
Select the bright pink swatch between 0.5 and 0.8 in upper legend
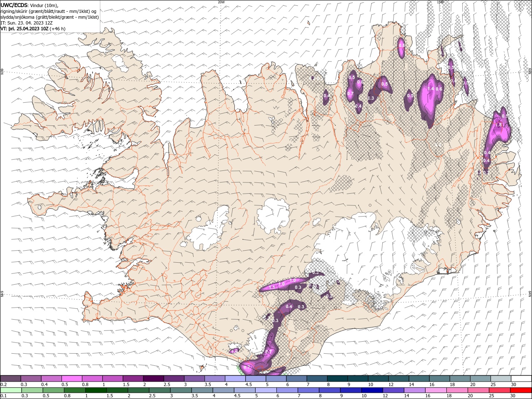[x=71, y=379]
